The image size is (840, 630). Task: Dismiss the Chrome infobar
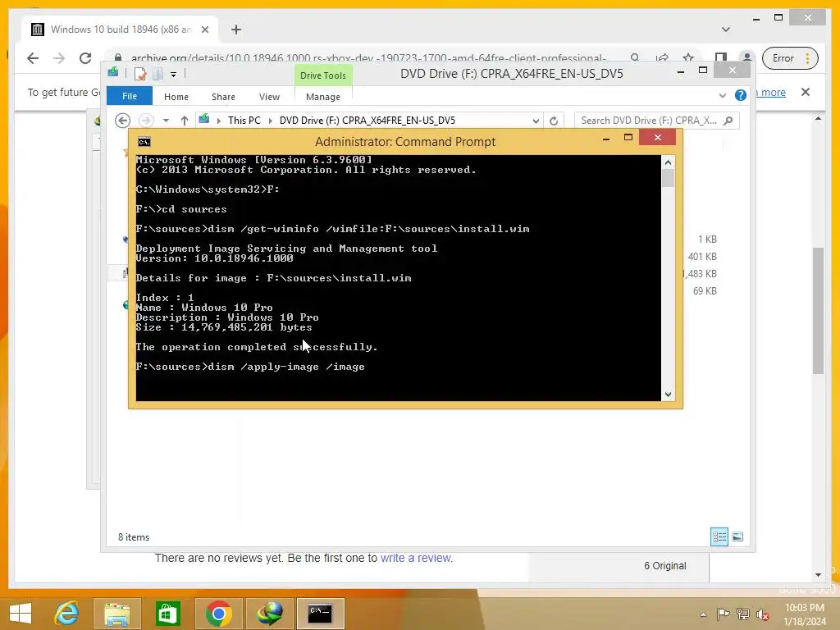coord(806,92)
